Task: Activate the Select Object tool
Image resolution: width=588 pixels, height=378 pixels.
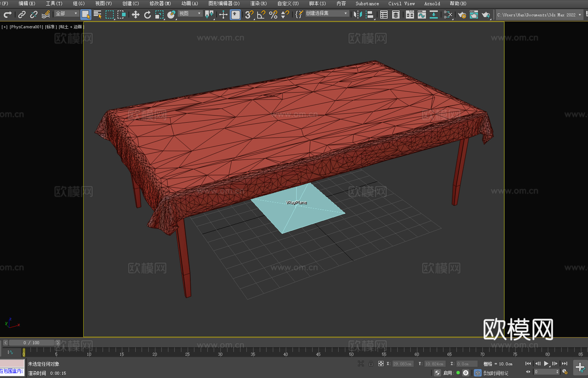Action: pyautogui.click(x=86, y=14)
